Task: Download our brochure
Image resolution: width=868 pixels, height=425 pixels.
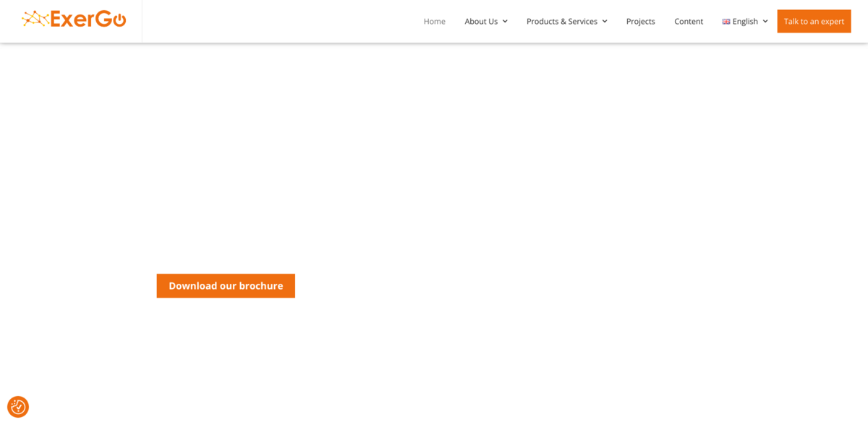Action: tap(225, 285)
